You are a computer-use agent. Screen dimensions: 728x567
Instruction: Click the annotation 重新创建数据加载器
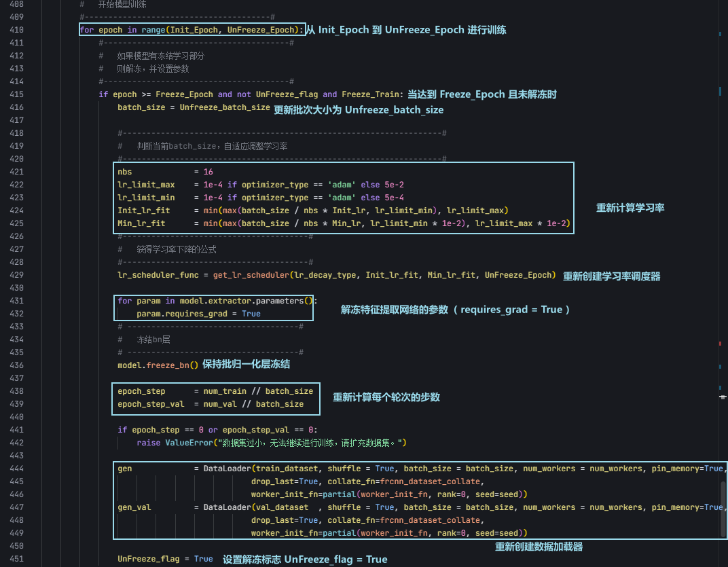click(x=538, y=546)
